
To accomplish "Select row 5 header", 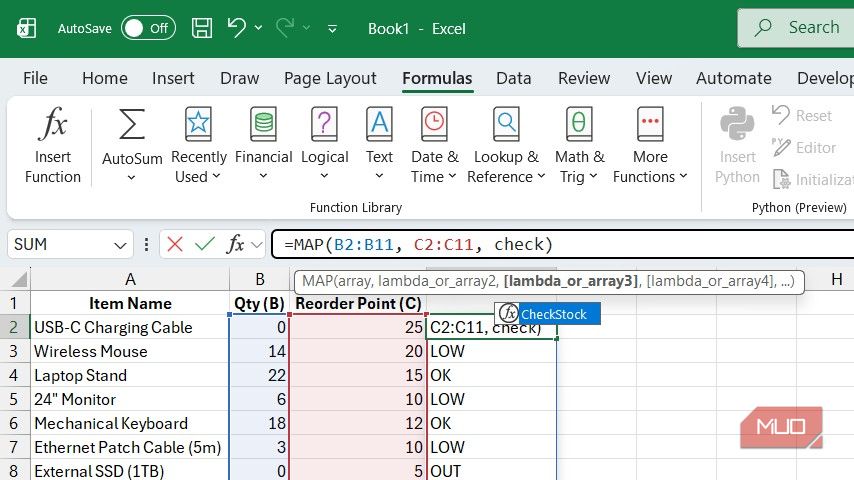I will pyautogui.click(x=14, y=399).
